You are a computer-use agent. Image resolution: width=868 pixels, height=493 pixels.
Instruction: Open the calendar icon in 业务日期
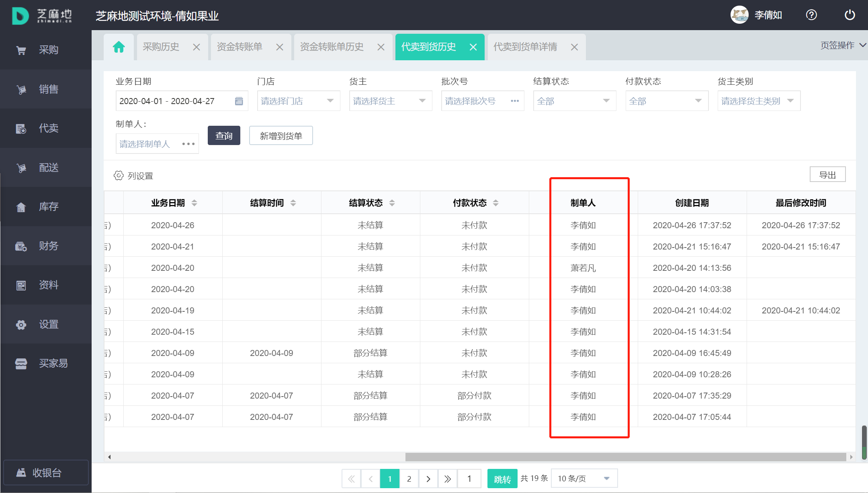(x=239, y=101)
